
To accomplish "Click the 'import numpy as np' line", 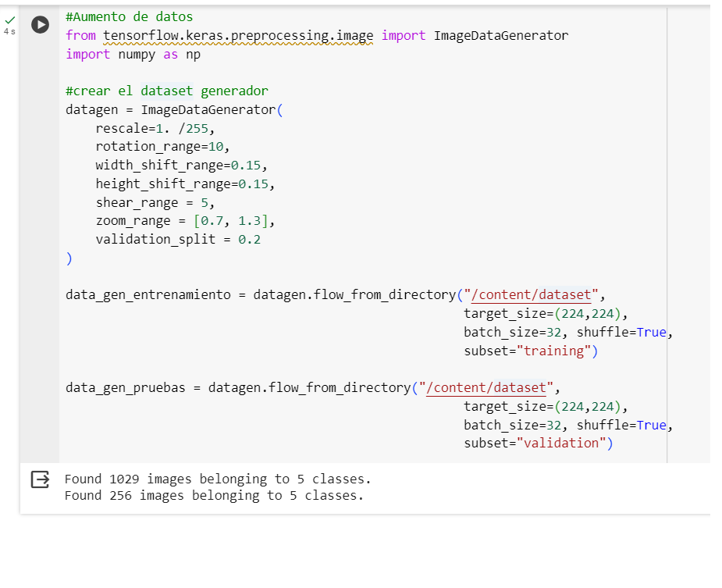I will pyautogui.click(x=133, y=55).
